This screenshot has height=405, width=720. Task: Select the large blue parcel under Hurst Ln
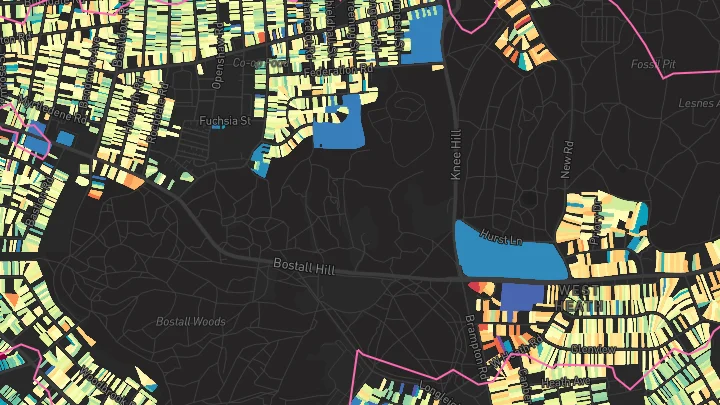pos(510,253)
